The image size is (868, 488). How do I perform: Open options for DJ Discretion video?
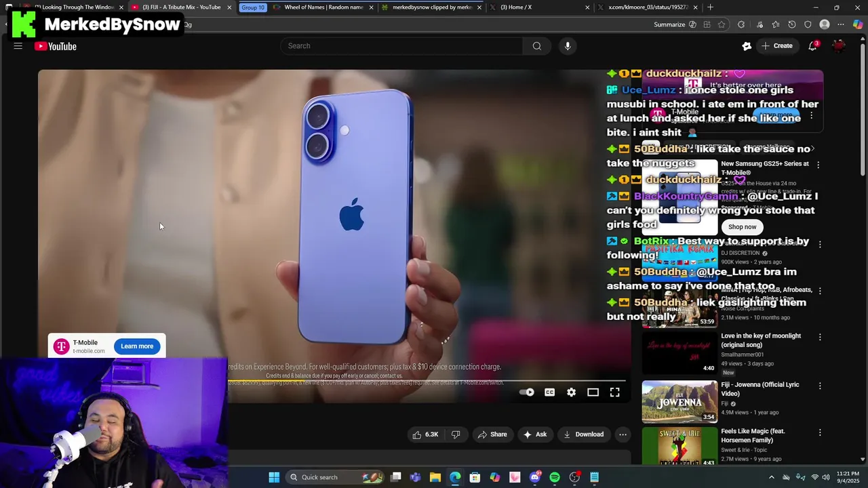click(819, 244)
